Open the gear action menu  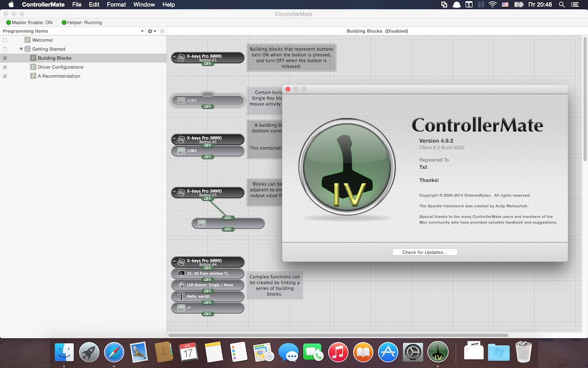pyautogui.click(x=152, y=31)
